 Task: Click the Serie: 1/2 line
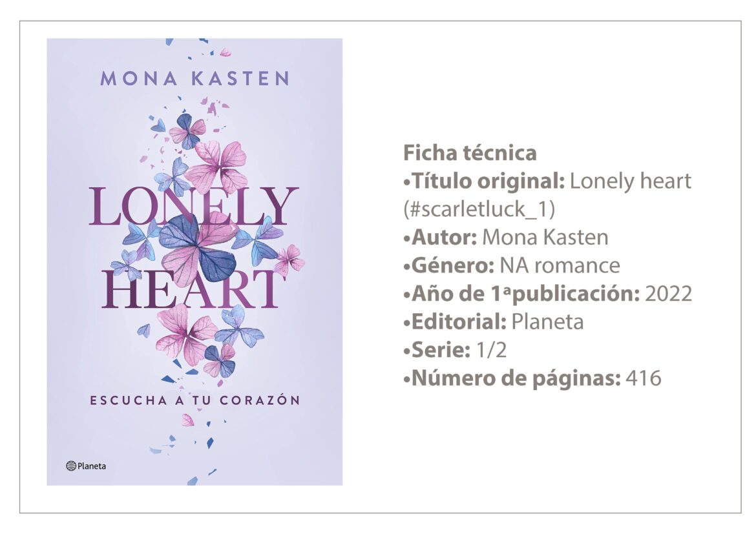pos(455,350)
